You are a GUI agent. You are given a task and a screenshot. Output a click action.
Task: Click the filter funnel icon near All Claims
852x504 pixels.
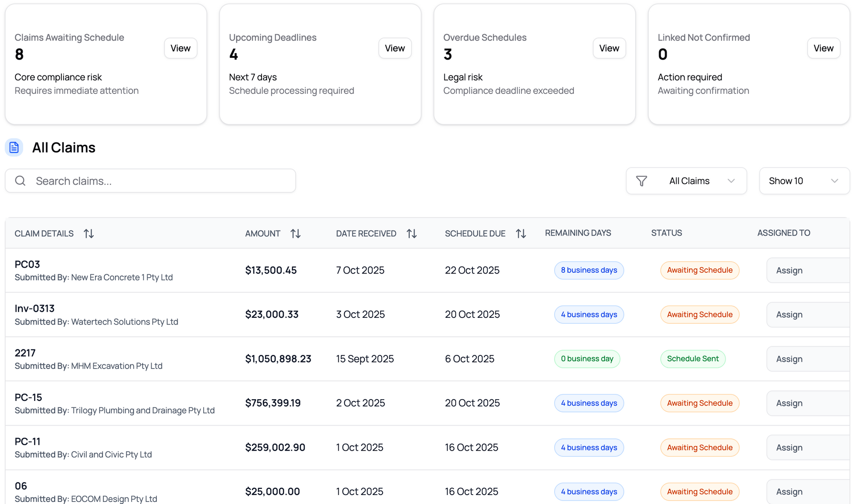coord(642,181)
